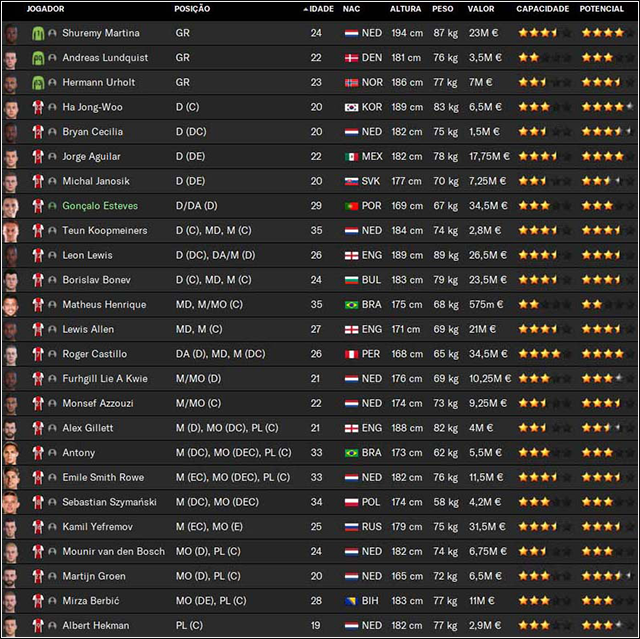Screen dimensions: 640x639
Task: Click Bryan Cecilia's position D (DC)
Action: point(191,132)
